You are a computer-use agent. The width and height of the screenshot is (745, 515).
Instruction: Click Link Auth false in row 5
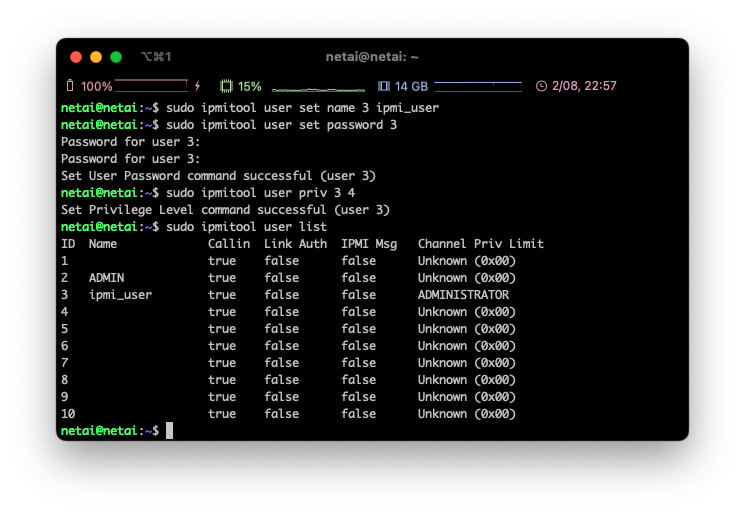tap(281, 329)
